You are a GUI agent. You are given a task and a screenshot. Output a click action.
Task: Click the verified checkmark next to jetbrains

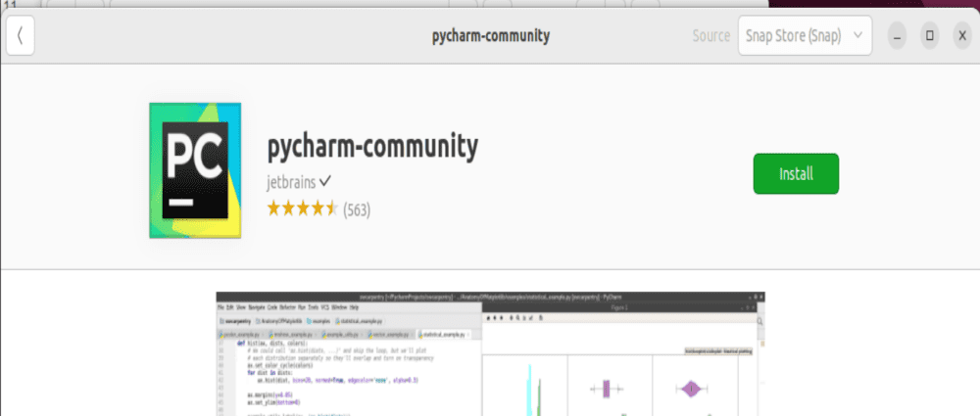(325, 182)
